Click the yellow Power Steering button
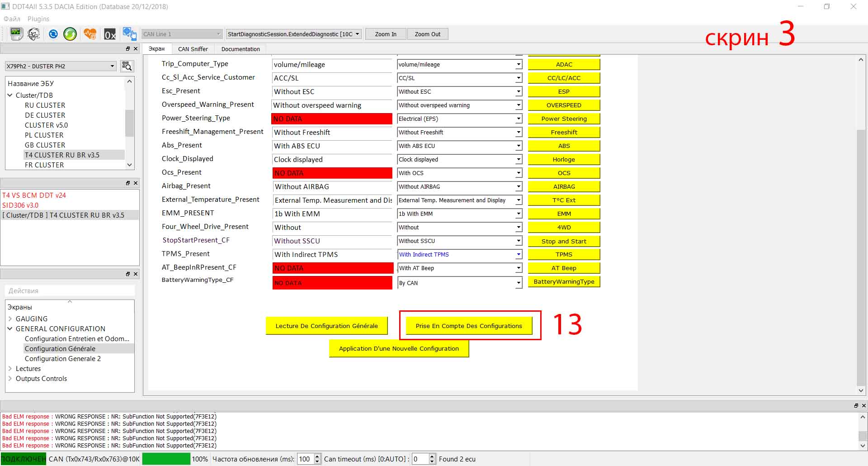868x466 pixels. 564,119
